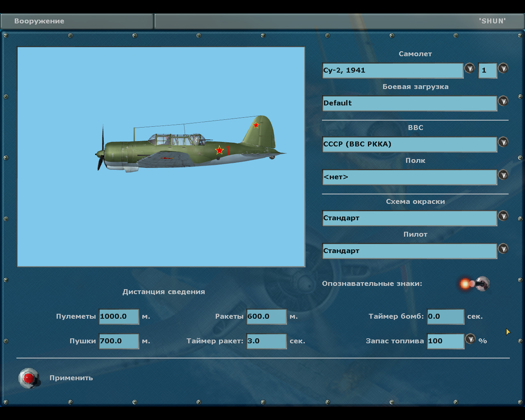Select the Ракеты distance input field
Viewport: 525px width, 420px height.
pos(266,317)
